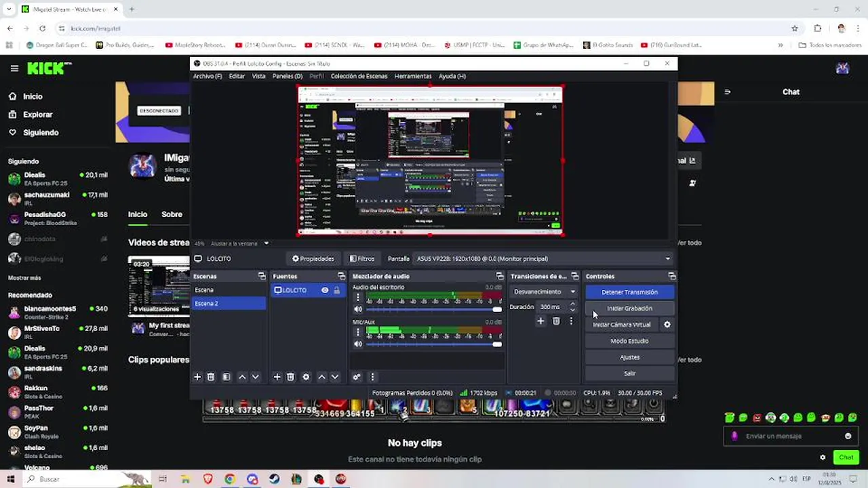The height and width of the screenshot is (488, 868).
Task: Open scene filters icon in Escenas panel
Action: (226, 377)
